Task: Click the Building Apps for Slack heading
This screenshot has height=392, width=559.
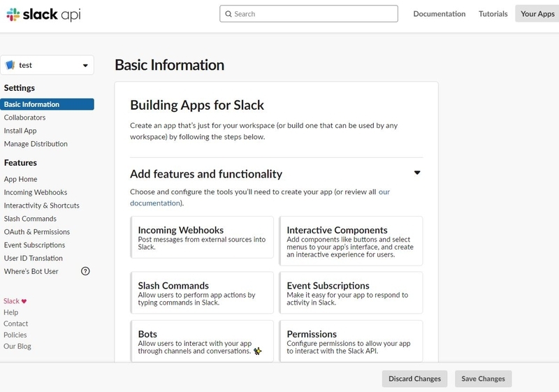Action: pyautogui.click(x=197, y=105)
